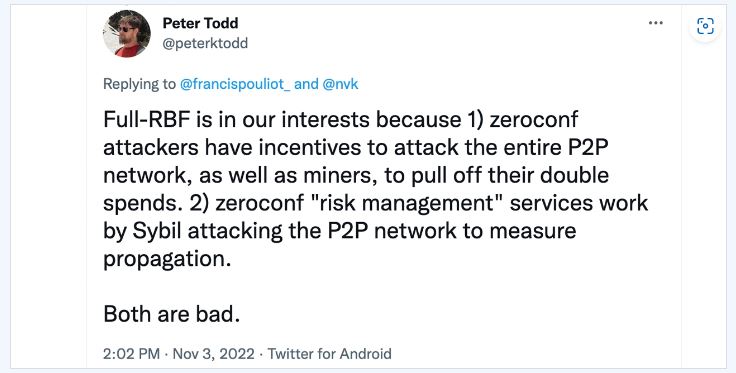736x373 pixels.
Task: Open the Twitter for Android source link
Action: coord(330,353)
